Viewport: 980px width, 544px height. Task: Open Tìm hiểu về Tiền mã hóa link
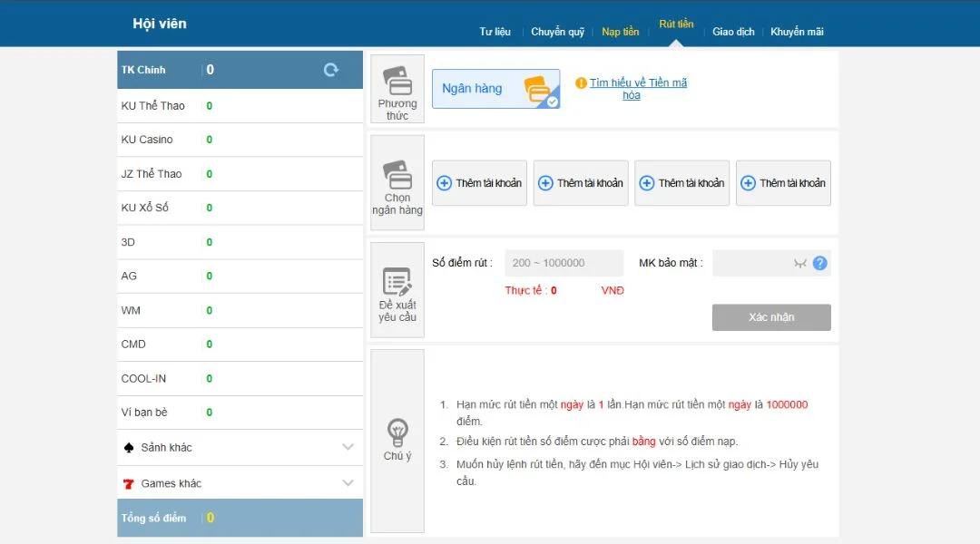point(638,89)
